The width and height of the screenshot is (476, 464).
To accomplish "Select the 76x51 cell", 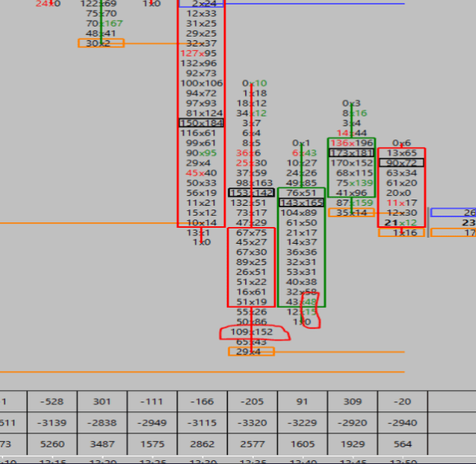I will pyautogui.click(x=302, y=193).
